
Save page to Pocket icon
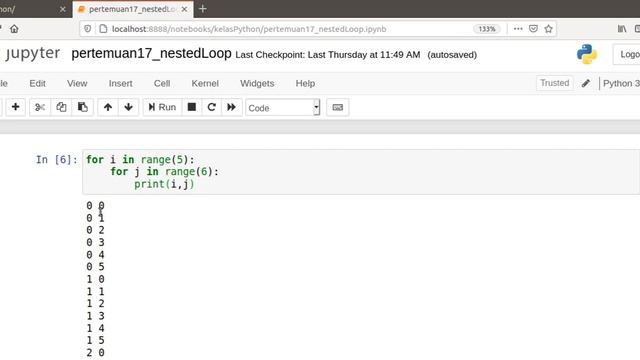[533, 29]
